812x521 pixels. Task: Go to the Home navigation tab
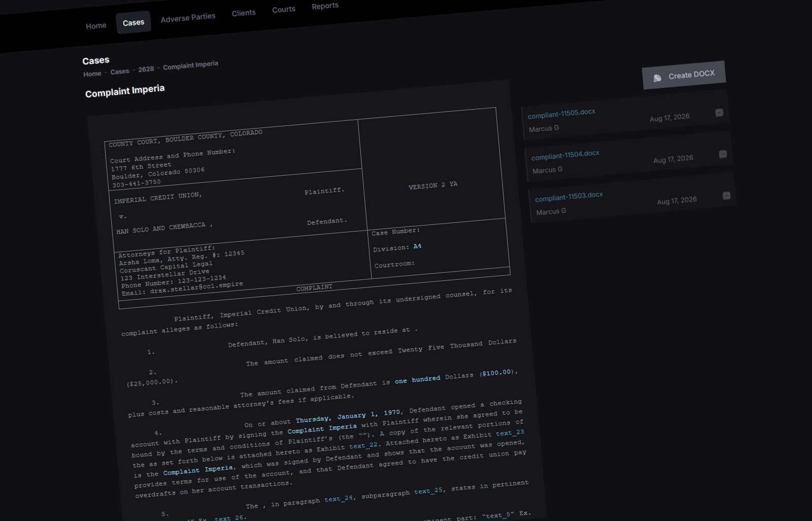96,25
